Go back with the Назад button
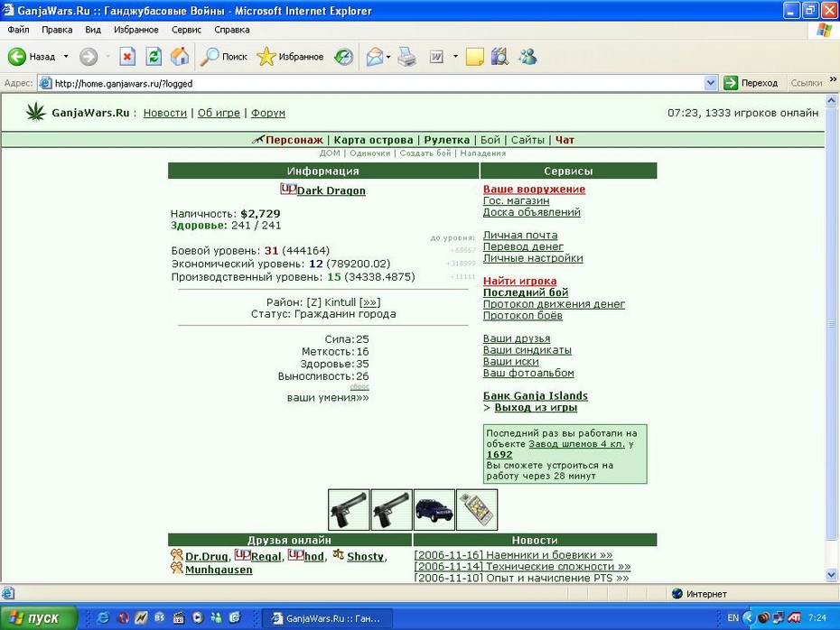The width and height of the screenshot is (840, 630). pyautogui.click(x=32, y=56)
